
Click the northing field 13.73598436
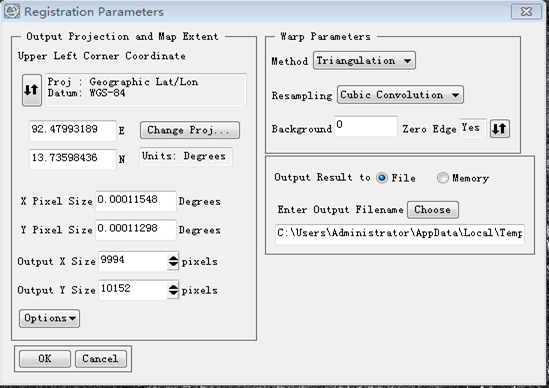(73, 159)
